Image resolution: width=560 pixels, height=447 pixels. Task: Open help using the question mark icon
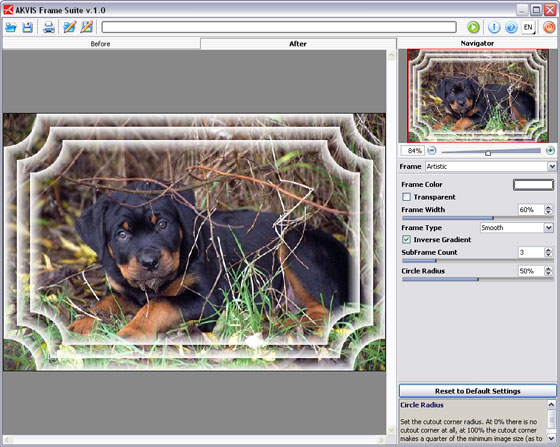tap(511, 27)
